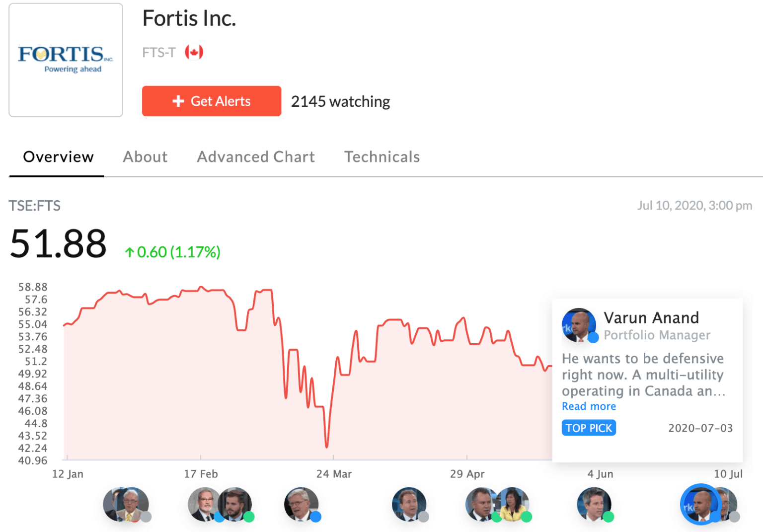Viewport: 763px width, 532px height.
Task: Click Varun Anand's profile picture in the popup
Action: click(579, 325)
